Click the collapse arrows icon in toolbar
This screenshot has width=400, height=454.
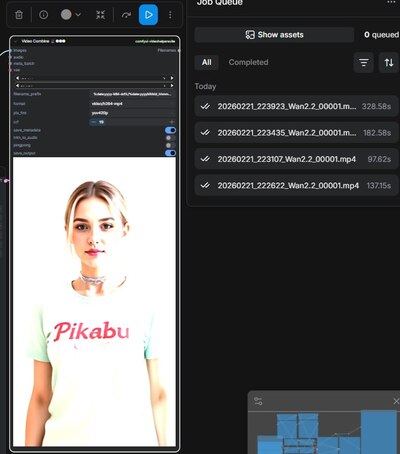click(100, 15)
